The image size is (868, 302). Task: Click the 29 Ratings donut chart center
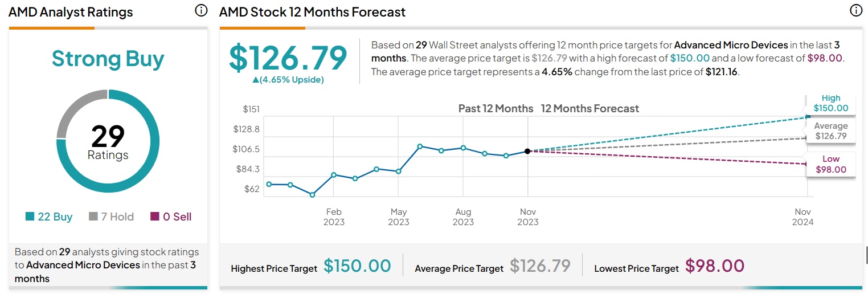108,141
